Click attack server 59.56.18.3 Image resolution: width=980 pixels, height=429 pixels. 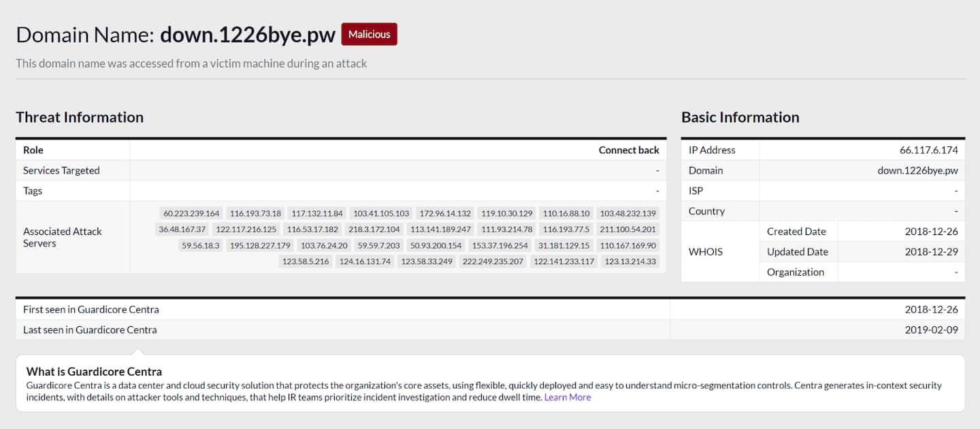pos(201,245)
